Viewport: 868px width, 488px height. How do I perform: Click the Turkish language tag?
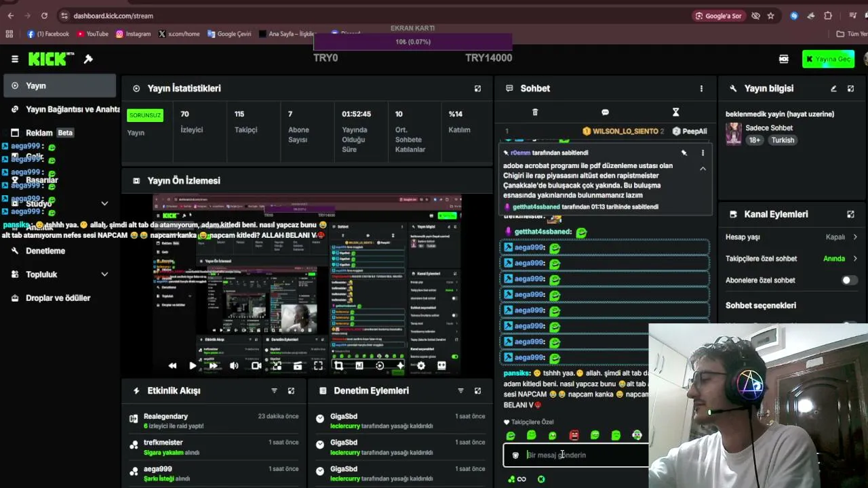click(783, 140)
